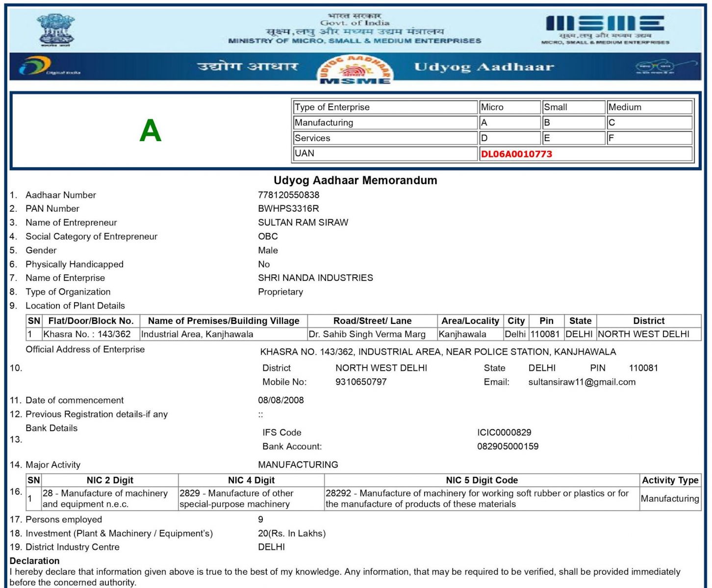Click the Udyog Aadhaar Memorandum heading

point(356,180)
